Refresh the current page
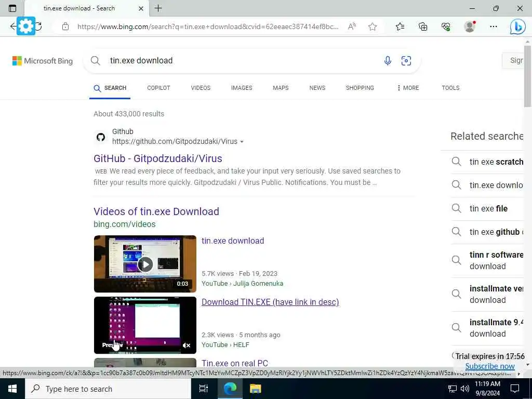 pos(38,26)
